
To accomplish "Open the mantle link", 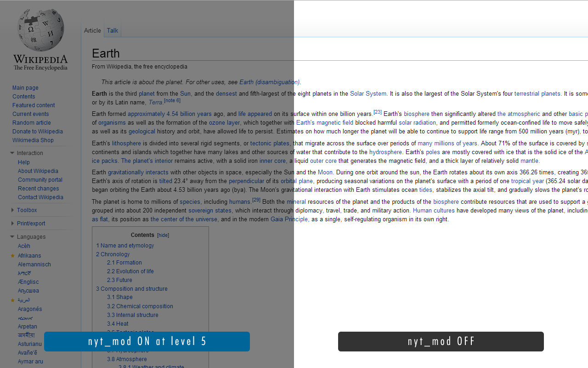I will coord(529,161).
